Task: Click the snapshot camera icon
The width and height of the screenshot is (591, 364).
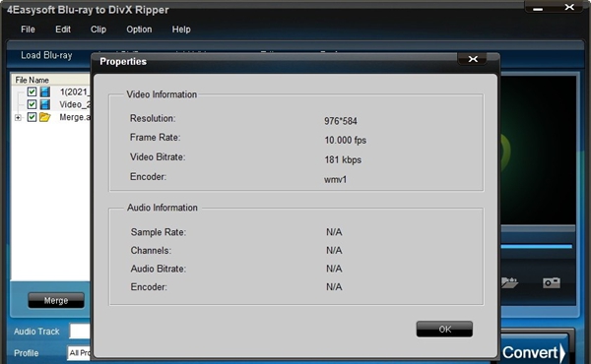Action: 551,282
